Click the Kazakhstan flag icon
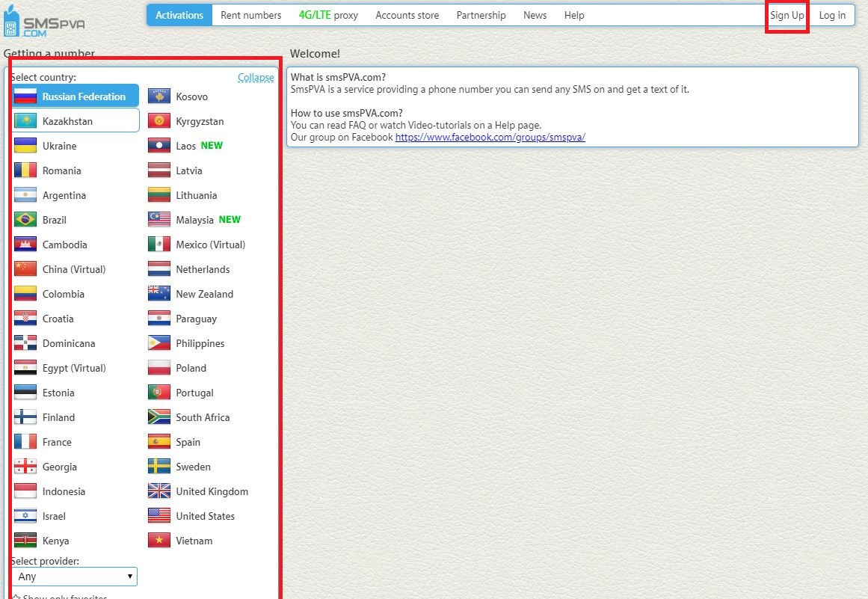The image size is (868, 599). [x=25, y=121]
